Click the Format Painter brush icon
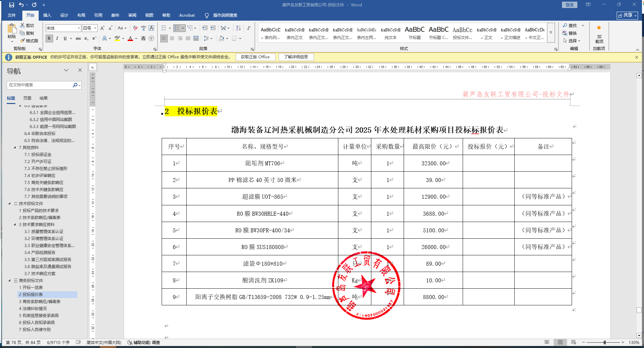This screenshot has width=644, height=348. 22,41
